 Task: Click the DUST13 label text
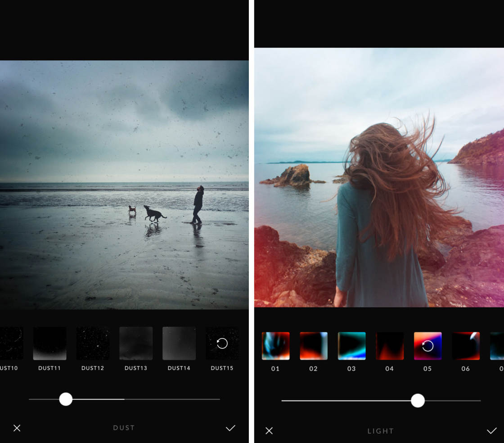[x=136, y=368]
